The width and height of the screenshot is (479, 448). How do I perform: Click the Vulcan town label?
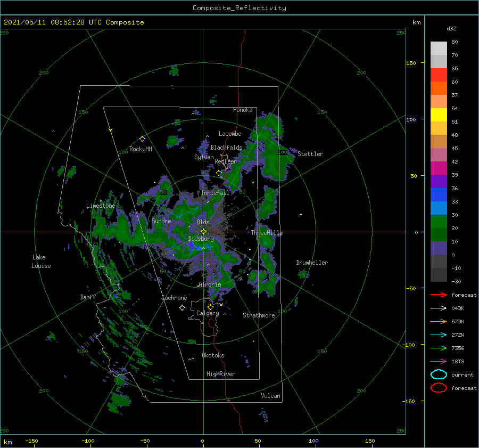[x=271, y=396]
